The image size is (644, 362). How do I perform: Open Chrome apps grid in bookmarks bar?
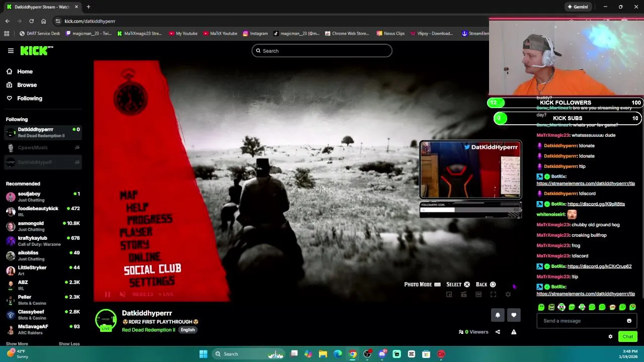tap(7, 34)
